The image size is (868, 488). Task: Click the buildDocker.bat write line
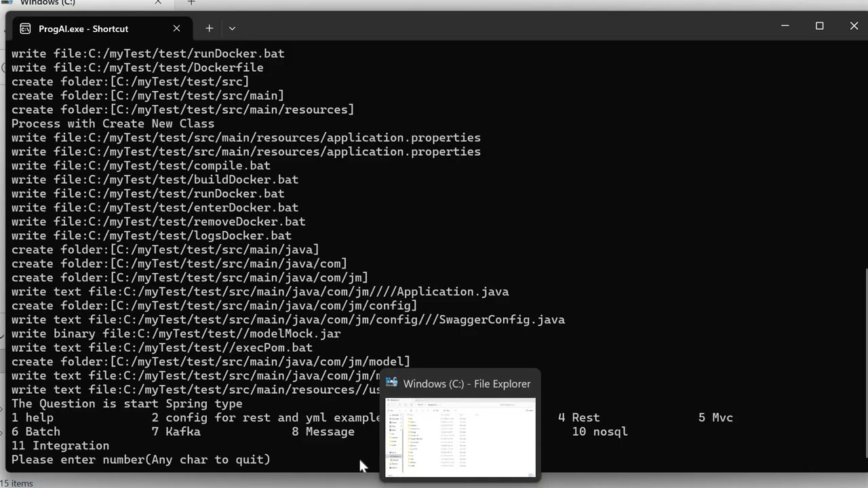point(155,180)
